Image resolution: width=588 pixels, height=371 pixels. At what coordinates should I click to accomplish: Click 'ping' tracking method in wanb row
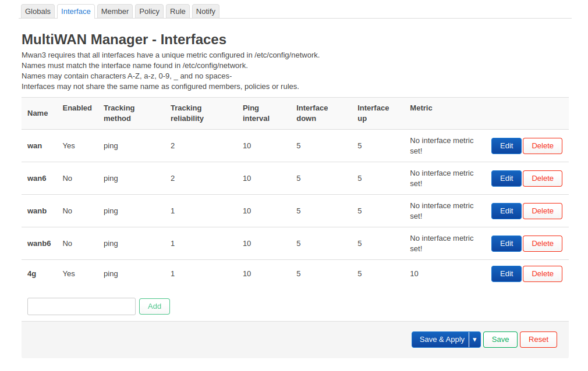click(x=111, y=211)
